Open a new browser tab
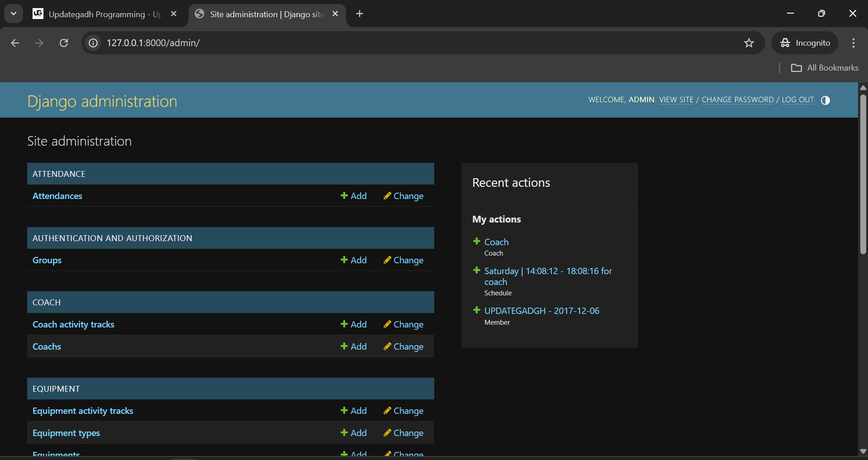Screen dimensions: 868x460 click(359, 14)
